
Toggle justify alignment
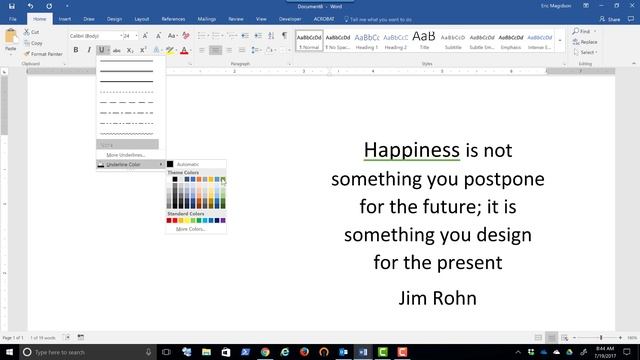coord(242,50)
